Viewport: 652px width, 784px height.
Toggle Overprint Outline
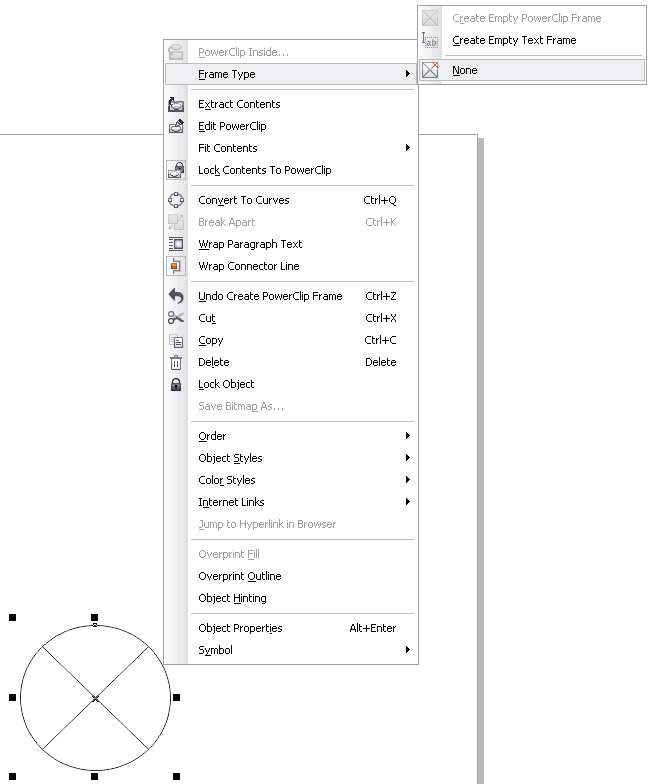point(291,576)
